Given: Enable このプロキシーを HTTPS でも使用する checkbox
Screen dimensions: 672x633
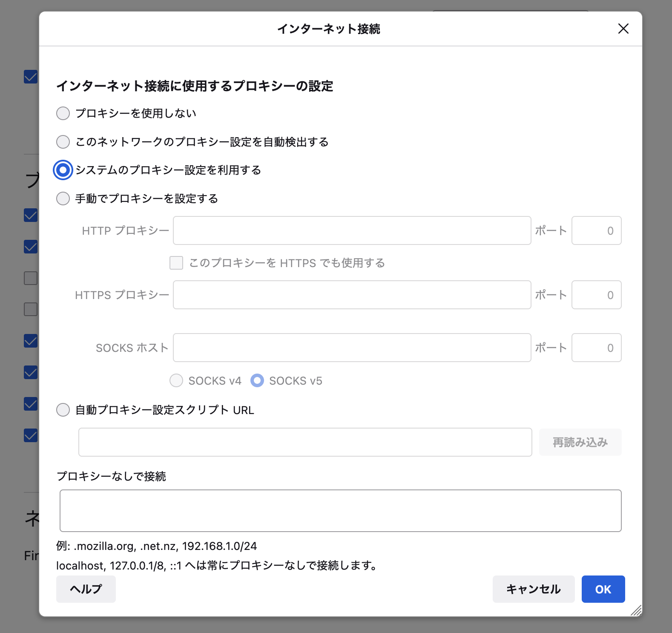Looking at the screenshot, I should point(176,263).
